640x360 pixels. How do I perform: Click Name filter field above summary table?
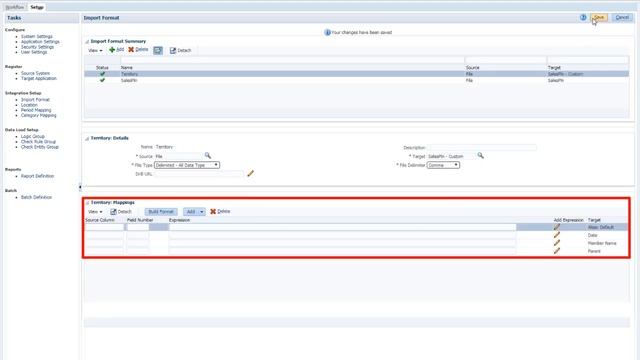292,60
